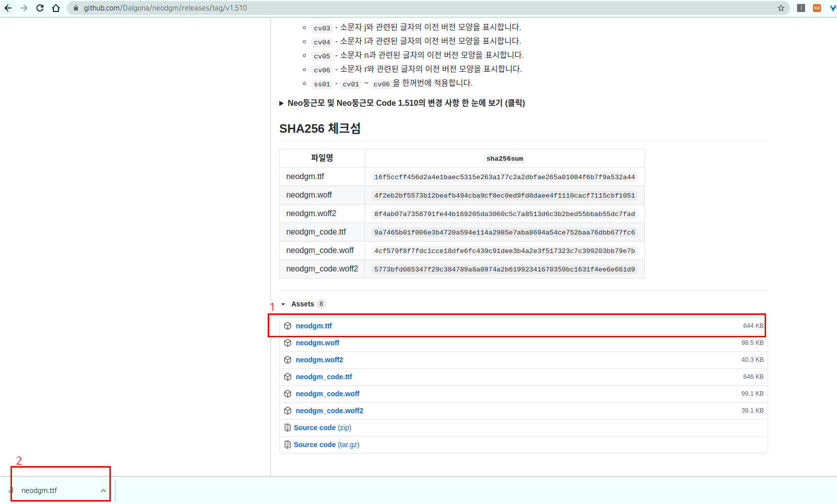
Task: Expand Neo둥근모 1.510 변경 사항 details
Action: [x=282, y=103]
